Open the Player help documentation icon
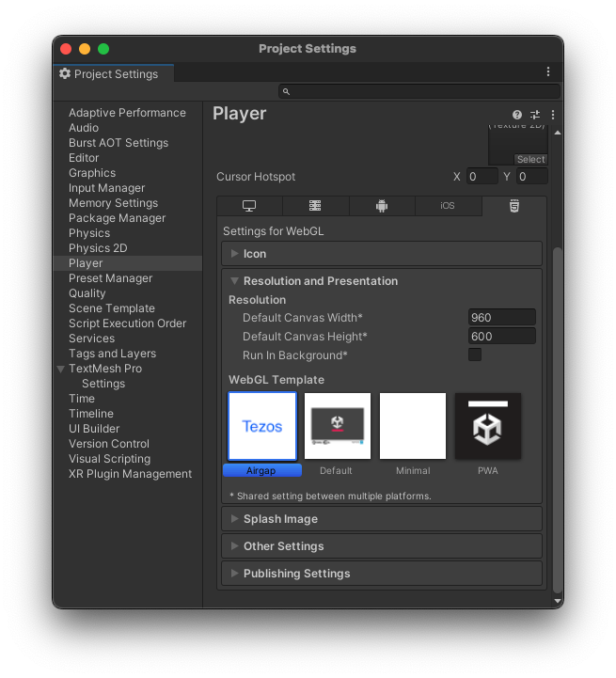The image size is (616, 678). tap(517, 115)
